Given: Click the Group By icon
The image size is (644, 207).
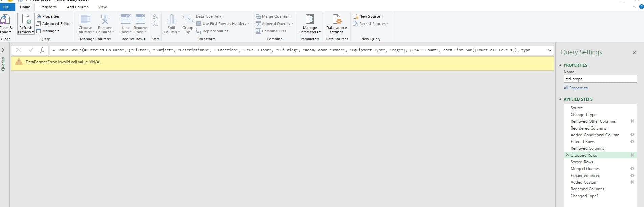Looking at the screenshot, I should coord(188,20).
